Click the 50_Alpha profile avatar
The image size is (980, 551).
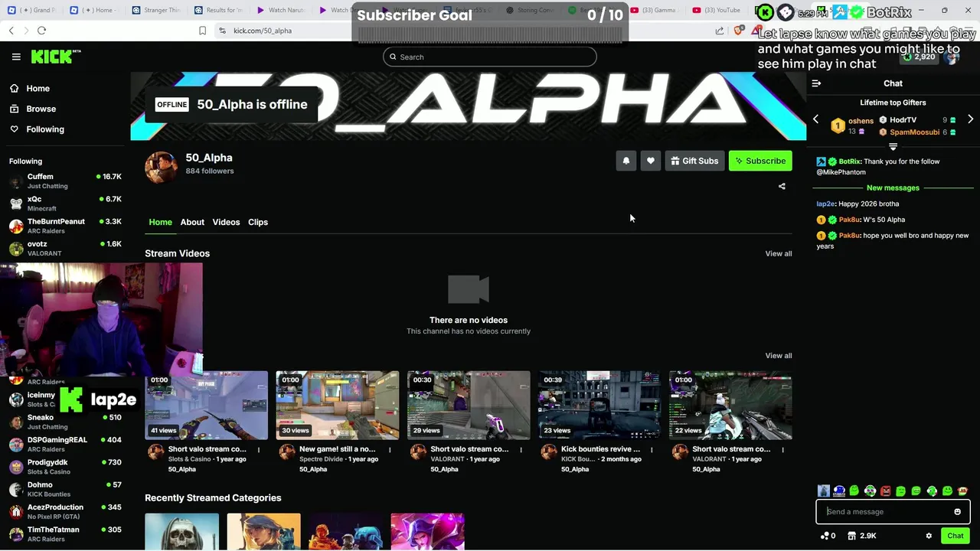(x=161, y=167)
